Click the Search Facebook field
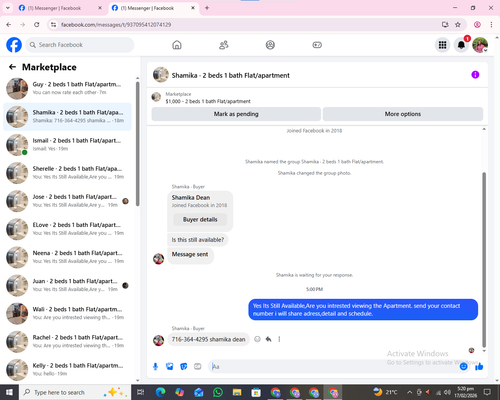Image resolution: width=500 pixels, height=400 pixels. (x=80, y=45)
